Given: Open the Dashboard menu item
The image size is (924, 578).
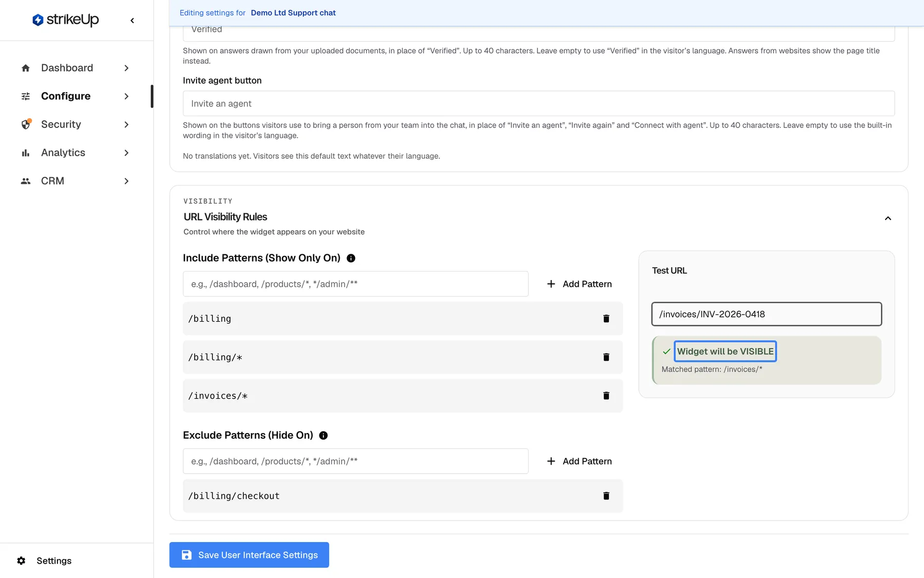Looking at the screenshot, I should click(76, 68).
